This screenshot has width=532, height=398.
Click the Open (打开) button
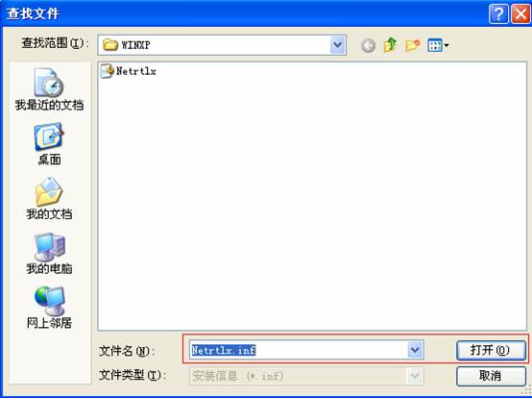point(491,350)
